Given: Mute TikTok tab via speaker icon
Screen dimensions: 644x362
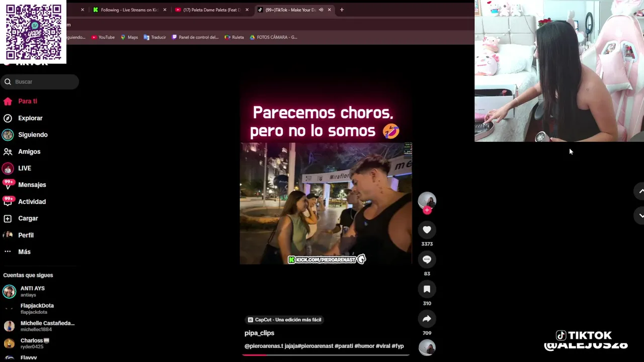Looking at the screenshot, I should 321,10.
